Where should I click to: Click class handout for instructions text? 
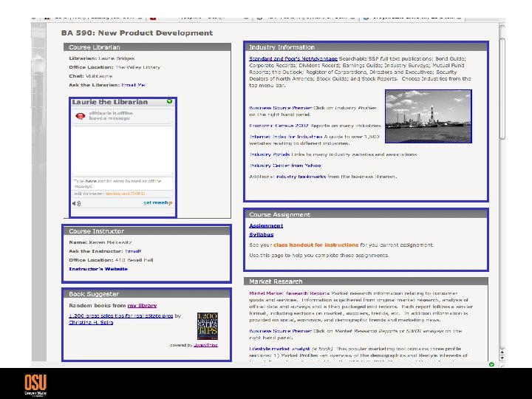pos(316,245)
